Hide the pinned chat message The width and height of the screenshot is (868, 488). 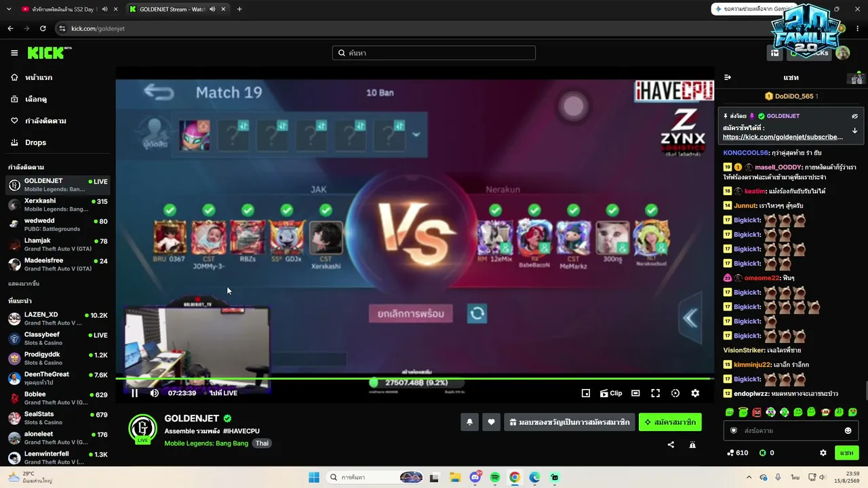coord(854,116)
